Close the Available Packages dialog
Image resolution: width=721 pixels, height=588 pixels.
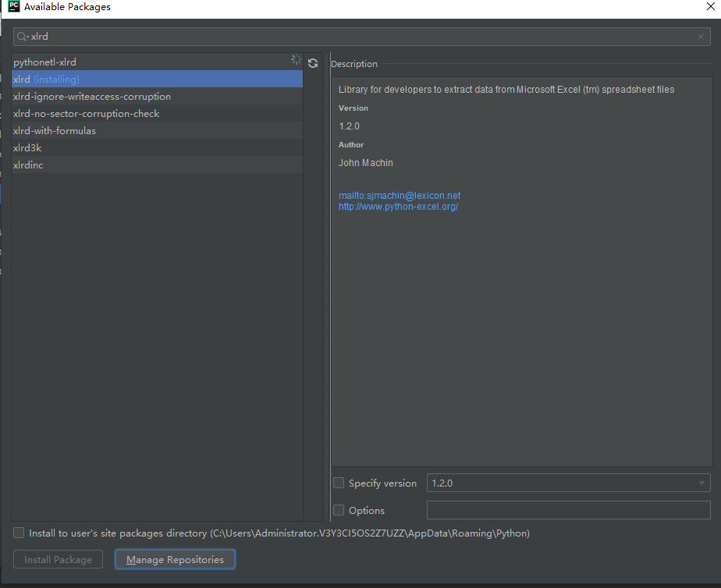point(707,7)
